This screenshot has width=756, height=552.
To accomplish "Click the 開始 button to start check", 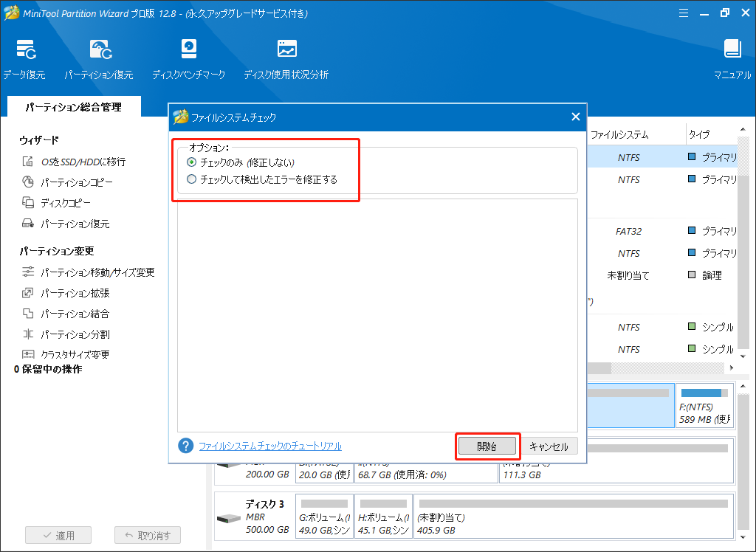I will 487,446.
